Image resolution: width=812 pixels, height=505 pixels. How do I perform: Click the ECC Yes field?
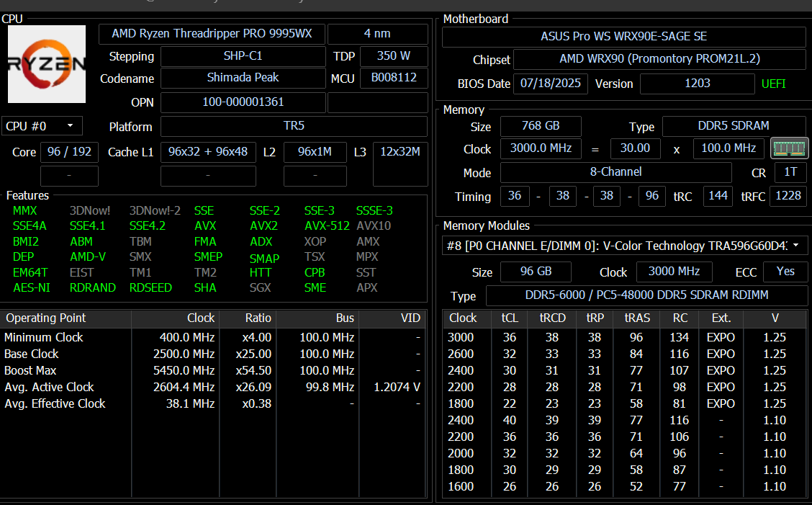[785, 272]
